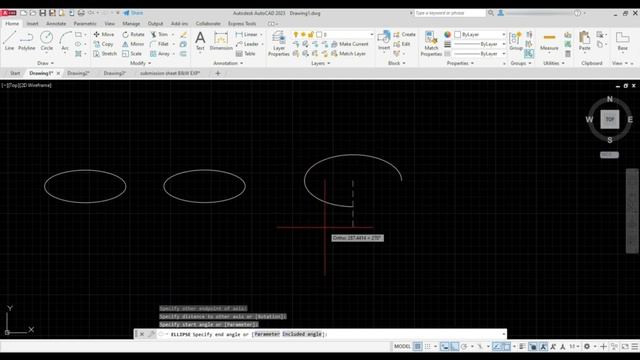Click the Stretch command

pos(105,53)
